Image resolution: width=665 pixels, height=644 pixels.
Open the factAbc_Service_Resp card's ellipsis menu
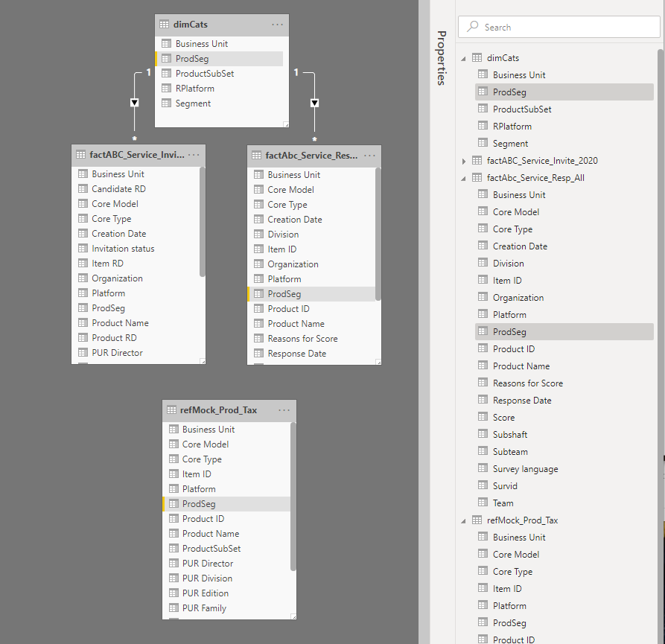pos(369,156)
